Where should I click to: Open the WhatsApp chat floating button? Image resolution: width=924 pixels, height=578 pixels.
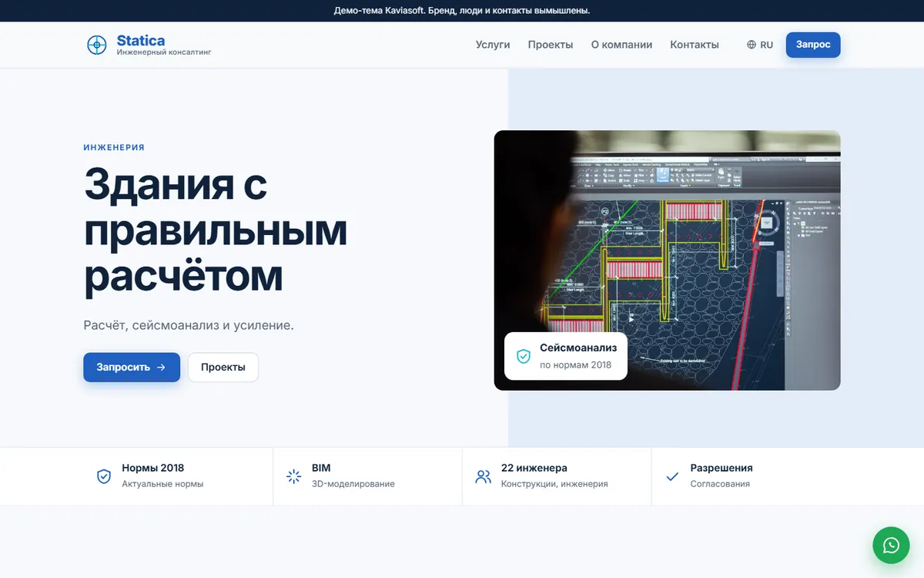coord(891,545)
